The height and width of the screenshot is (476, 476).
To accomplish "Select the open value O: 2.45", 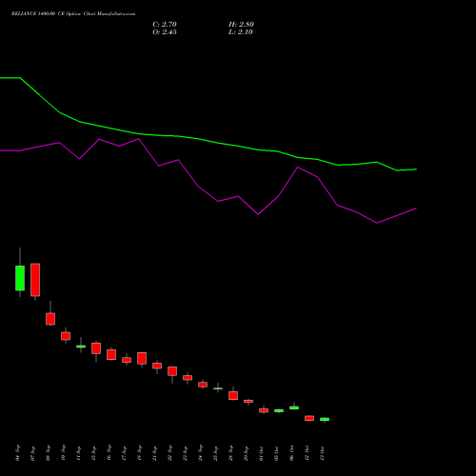I will click(165, 32).
